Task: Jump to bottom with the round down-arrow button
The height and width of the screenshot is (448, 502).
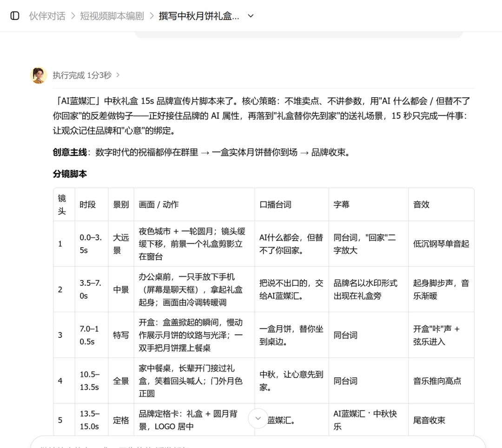Action: pyautogui.click(x=258, y=418)
